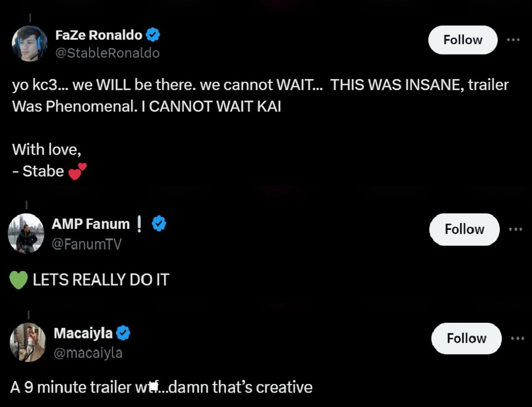Click Macaiyla's verified checkmark
This screenshot has height=407, width=532.
point(123,333)
